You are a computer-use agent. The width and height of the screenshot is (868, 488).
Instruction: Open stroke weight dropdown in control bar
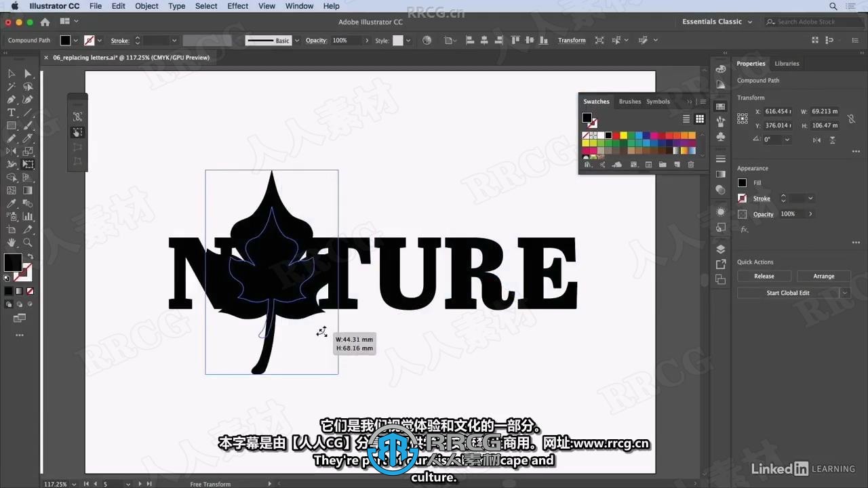[x=174, y=41]
